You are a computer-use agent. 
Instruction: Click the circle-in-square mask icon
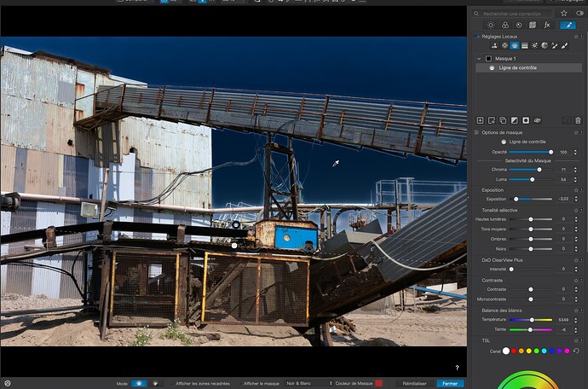[526, 120]
